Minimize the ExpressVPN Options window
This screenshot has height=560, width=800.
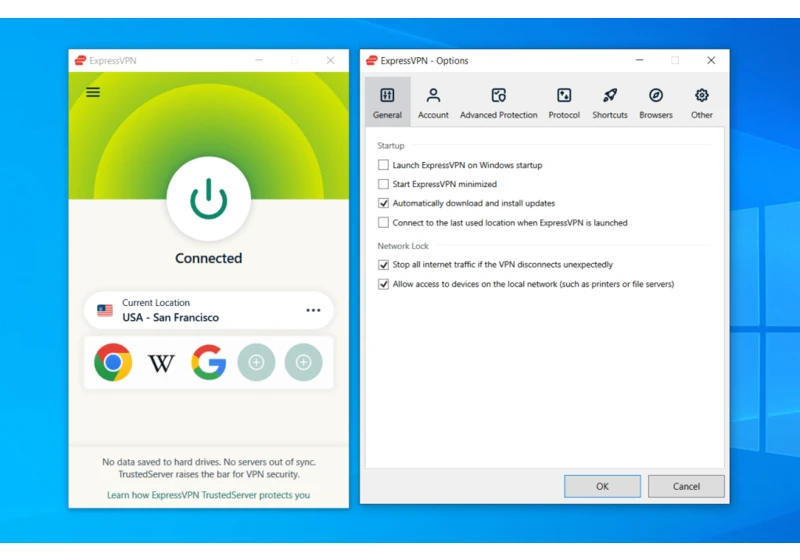639,60
